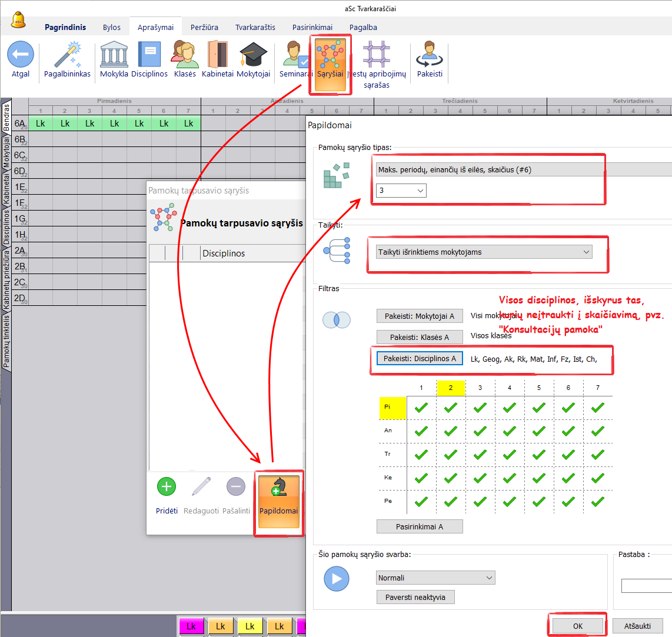Open the Klasės classes icon

(x=185, y=55)
